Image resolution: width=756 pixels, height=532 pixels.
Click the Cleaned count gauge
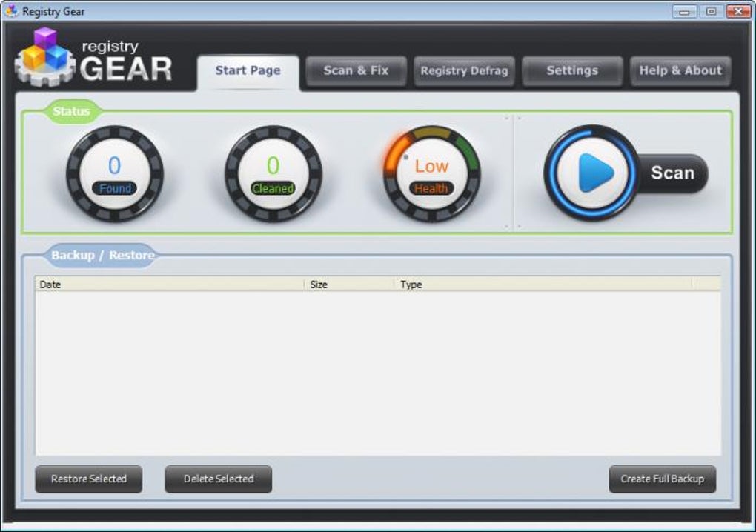point(273,173)
